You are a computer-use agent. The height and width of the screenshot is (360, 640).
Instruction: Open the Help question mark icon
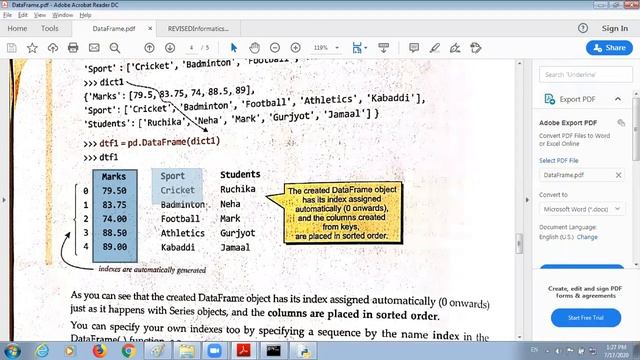583,28
